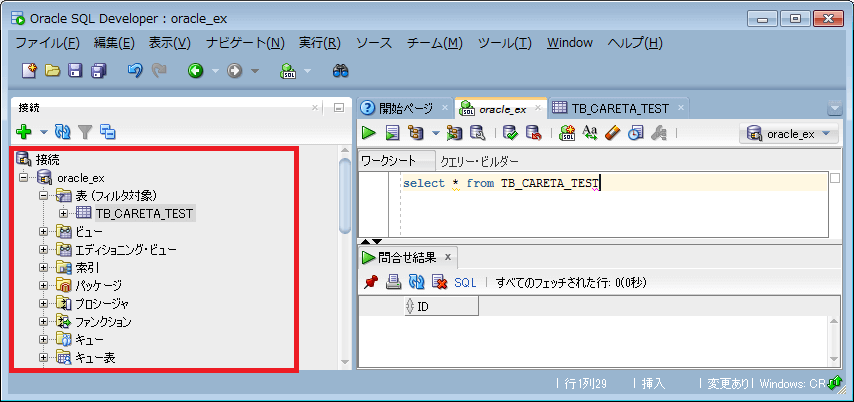Clear worksheet using eraser icon
This screenshot has height=402, width=854.
click(613, 132)
